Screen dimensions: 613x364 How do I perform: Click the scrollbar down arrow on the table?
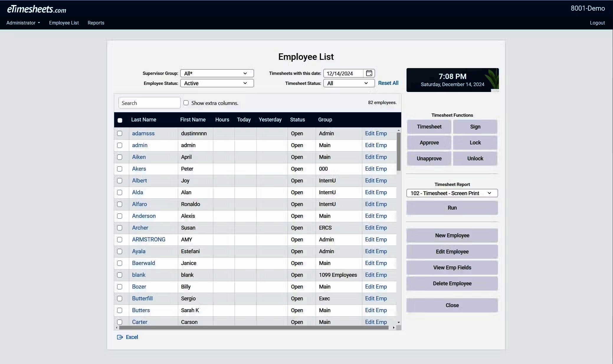pos(398,322)
